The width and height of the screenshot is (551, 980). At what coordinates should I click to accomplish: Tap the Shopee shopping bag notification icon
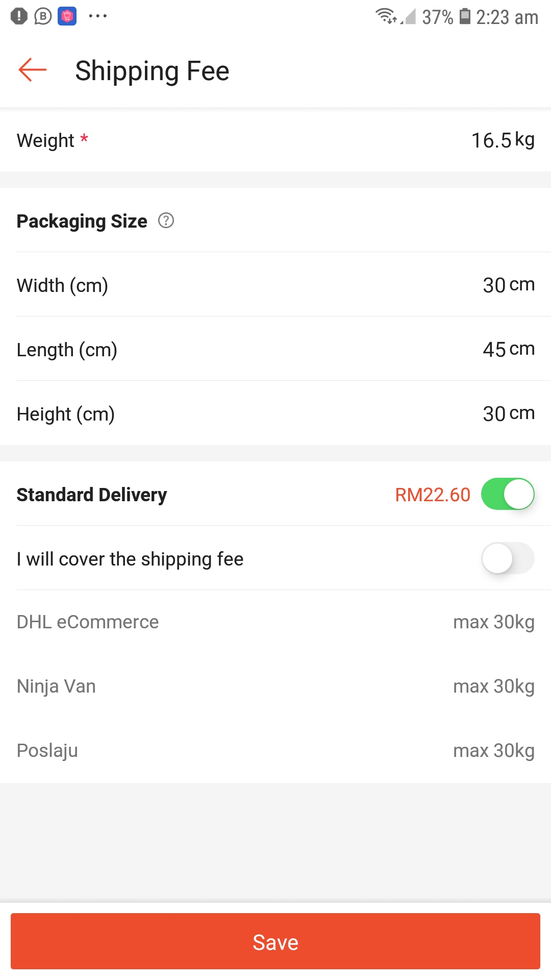pos(67,16)
